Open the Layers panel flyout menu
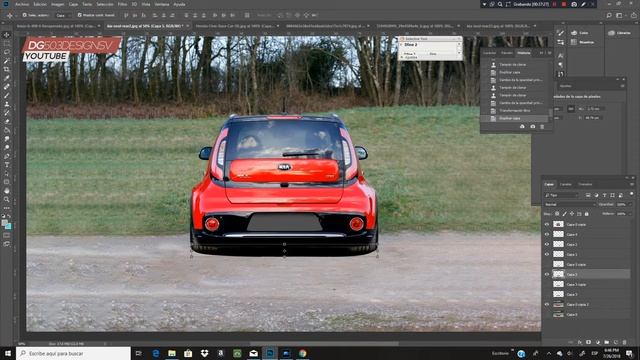 (632, 184)
